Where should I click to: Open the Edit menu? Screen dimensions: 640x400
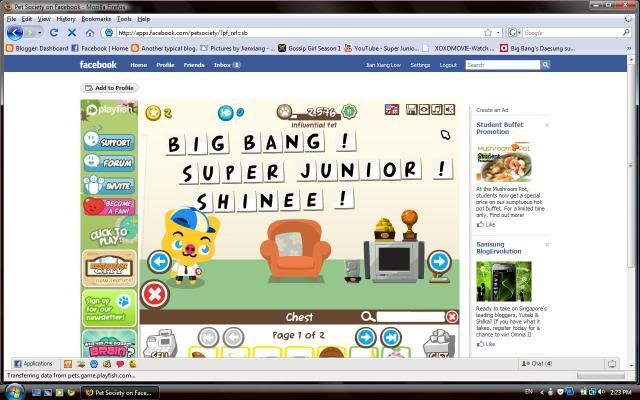pos(27,19)
